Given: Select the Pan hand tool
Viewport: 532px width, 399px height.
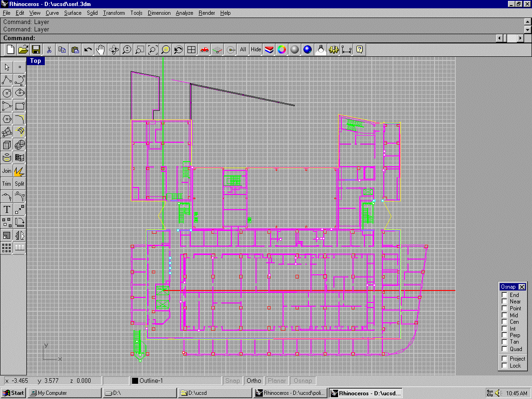Looking at the screenshot, I should point(101,49).
